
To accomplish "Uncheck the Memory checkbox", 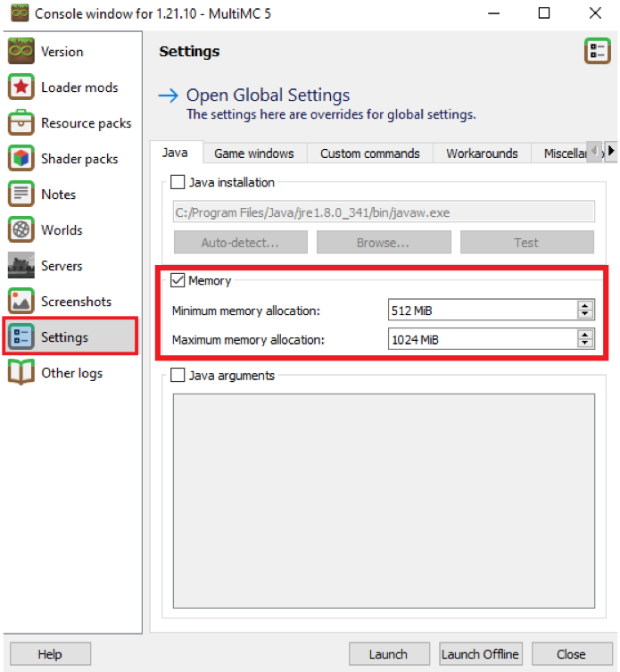I will (178, 281).
